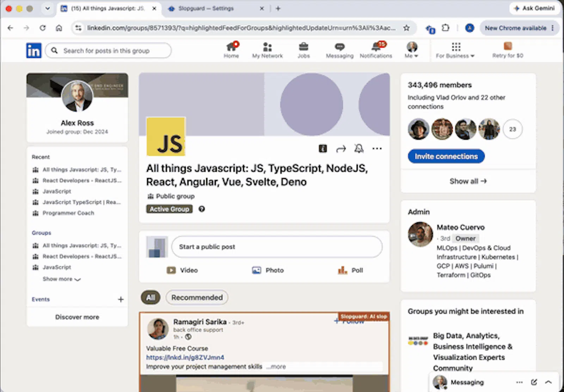Compose a new message icon
This screenshot has height=392, width=564.
[x=534, y=382]
